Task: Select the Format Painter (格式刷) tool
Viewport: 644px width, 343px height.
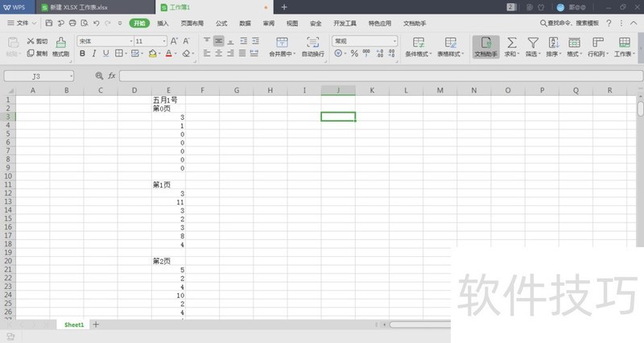Action: pos(61,47)
